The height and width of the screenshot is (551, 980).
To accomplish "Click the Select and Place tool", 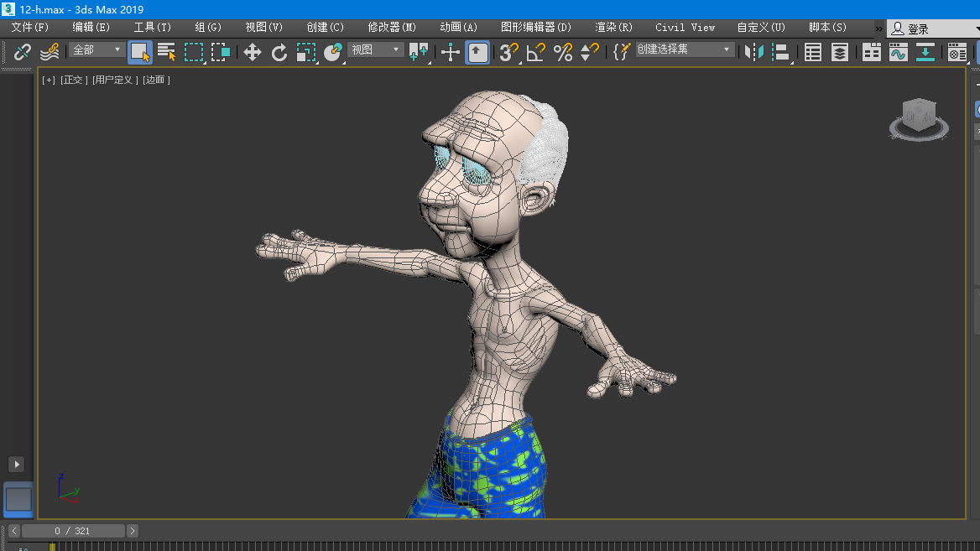I will click(x=333, y=52).
